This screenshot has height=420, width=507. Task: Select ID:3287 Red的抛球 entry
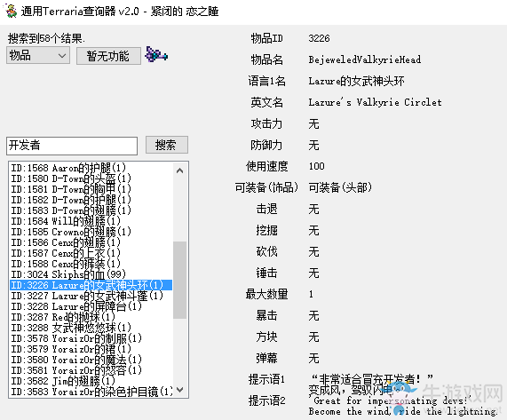pyautogui.click(x=91, y=317)
